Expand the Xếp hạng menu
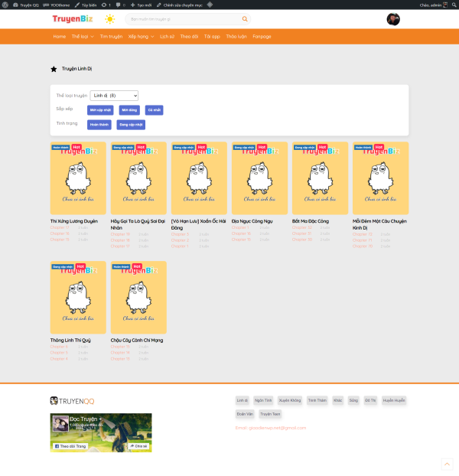The height and width of the screenshot is (476, 459). 141,36
